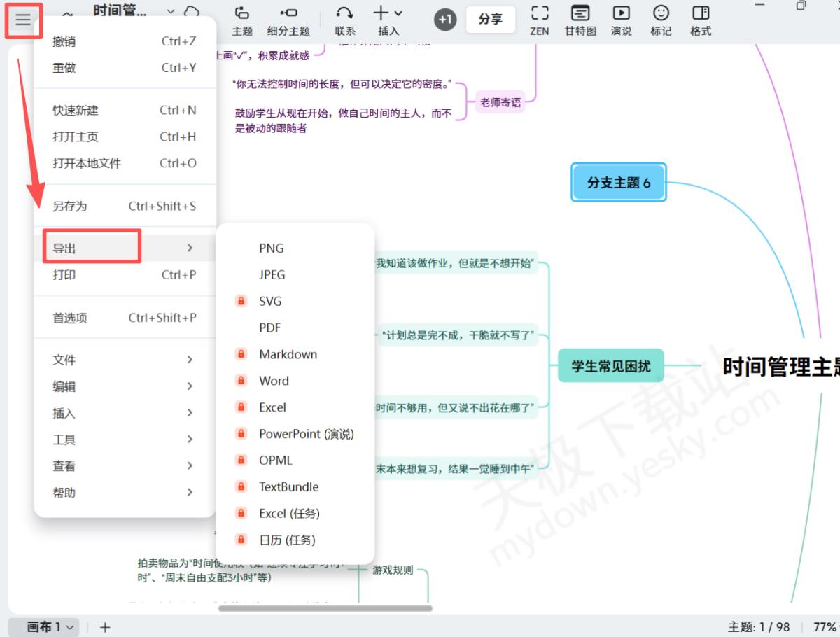Choose PNG from export submenu

[x=272, y=248]
